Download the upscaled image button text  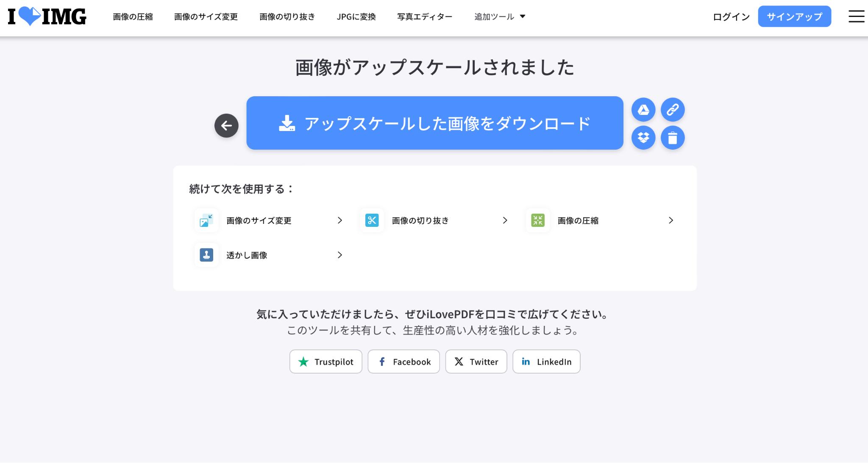click(x=448, y=123)
